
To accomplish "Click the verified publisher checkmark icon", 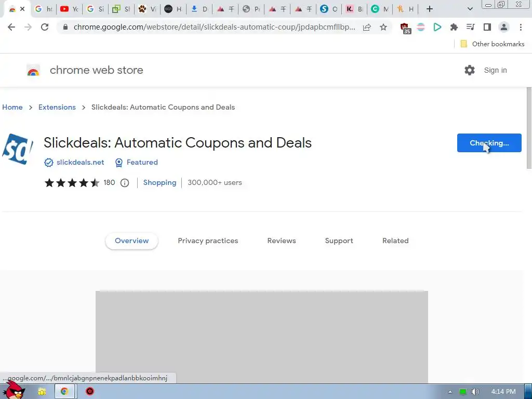I will [x=48, y=163].
